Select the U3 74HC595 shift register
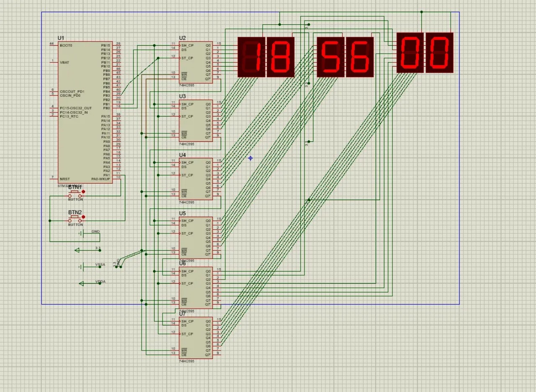Viewport: 536px width, 392px height. pyautogui.click(x=196, y=120)
